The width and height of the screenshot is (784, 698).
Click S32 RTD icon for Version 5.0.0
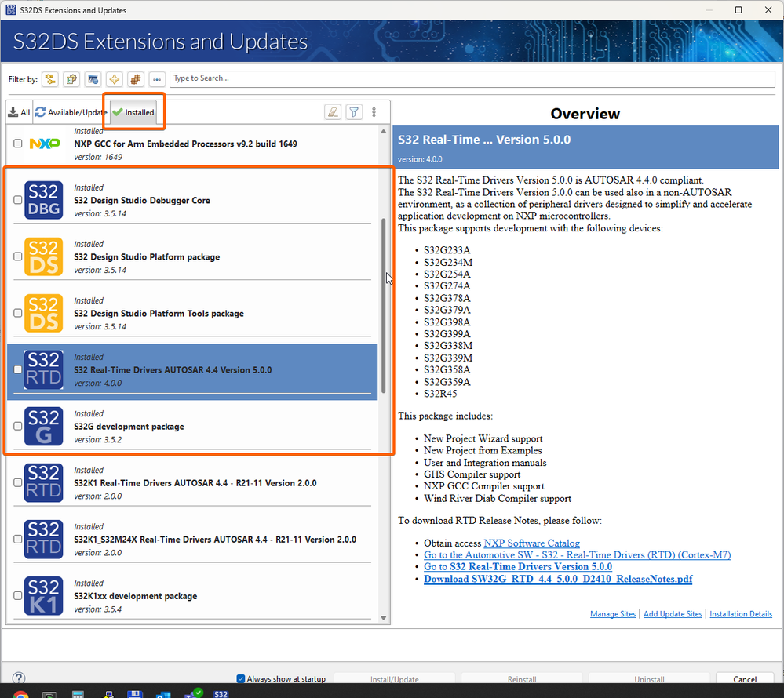tap(43, 369)
